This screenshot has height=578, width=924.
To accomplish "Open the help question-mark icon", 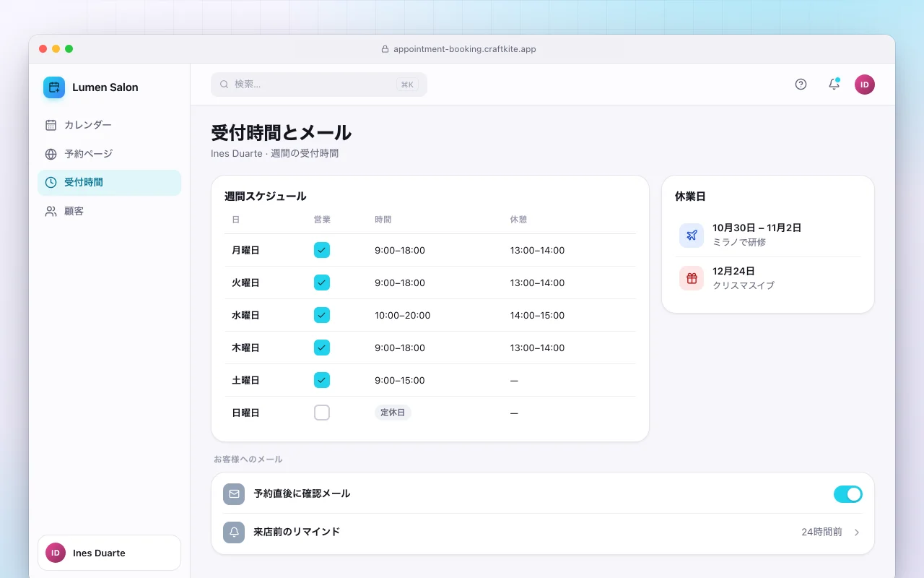I will (x=801, y=85).
